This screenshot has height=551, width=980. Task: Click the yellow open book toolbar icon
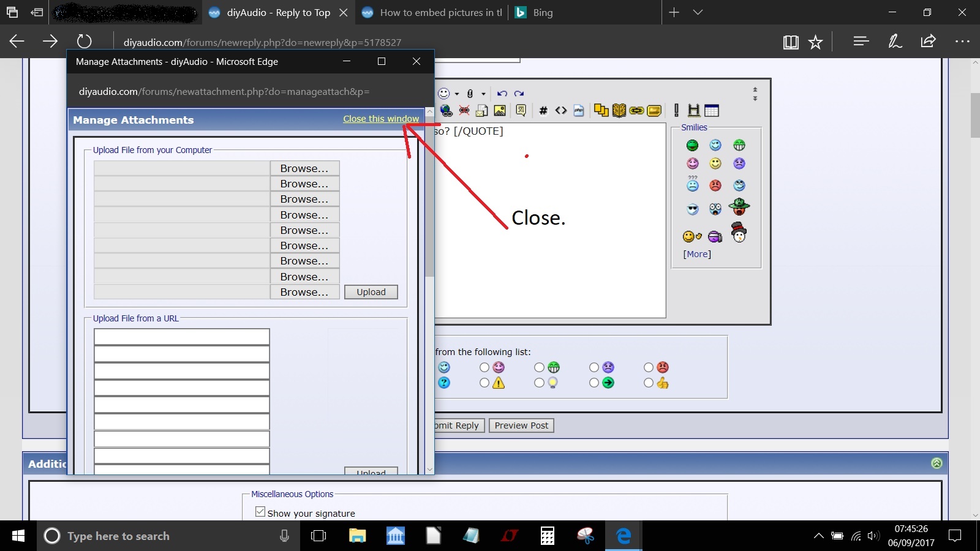(619, 110)
